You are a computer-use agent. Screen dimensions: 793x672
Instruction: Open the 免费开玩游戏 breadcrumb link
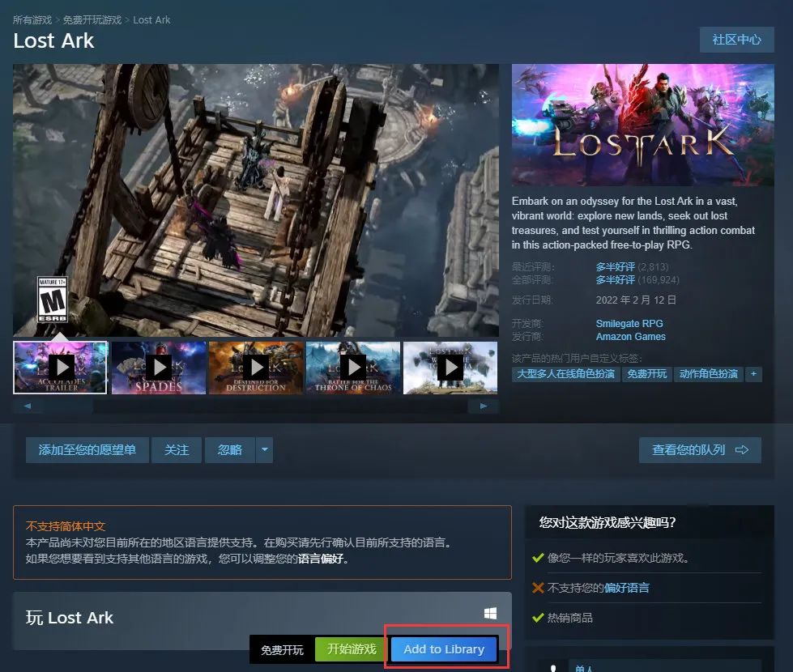click(92, 20)
